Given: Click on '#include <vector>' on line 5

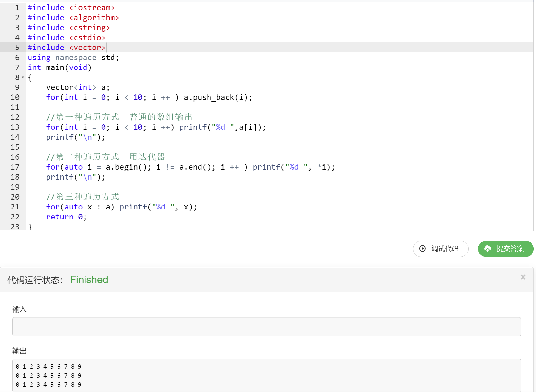Looking at the screenshot, I should 67,48.
